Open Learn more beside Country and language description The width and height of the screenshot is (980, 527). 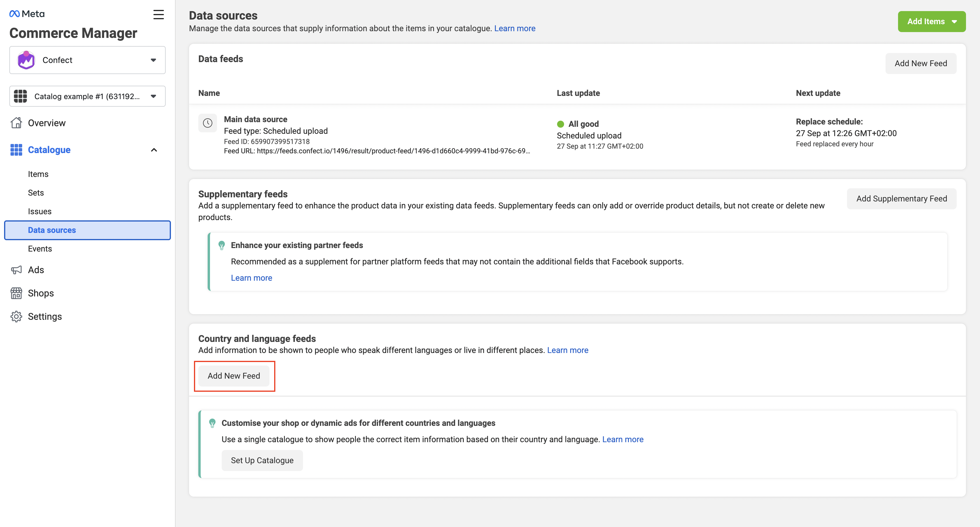(x=568, y=350)
